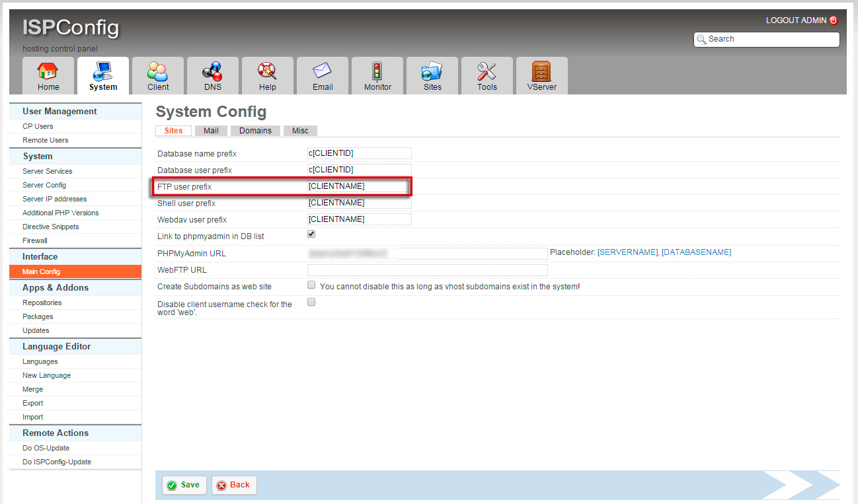Click the [SERVERNAME] placeholder link
The width and height of the screenshot is (858, 504).
point(628,252)
